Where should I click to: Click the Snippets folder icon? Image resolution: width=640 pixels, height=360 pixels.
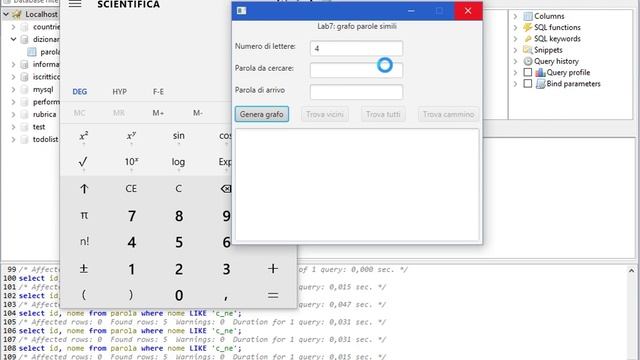click(528, 50)
